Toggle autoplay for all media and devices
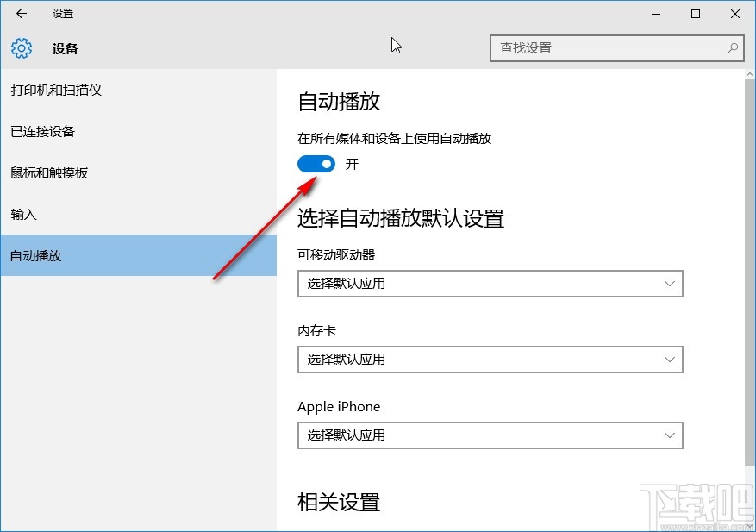The height and width of the screenshot is (532, 756). (x=315, y=163)
